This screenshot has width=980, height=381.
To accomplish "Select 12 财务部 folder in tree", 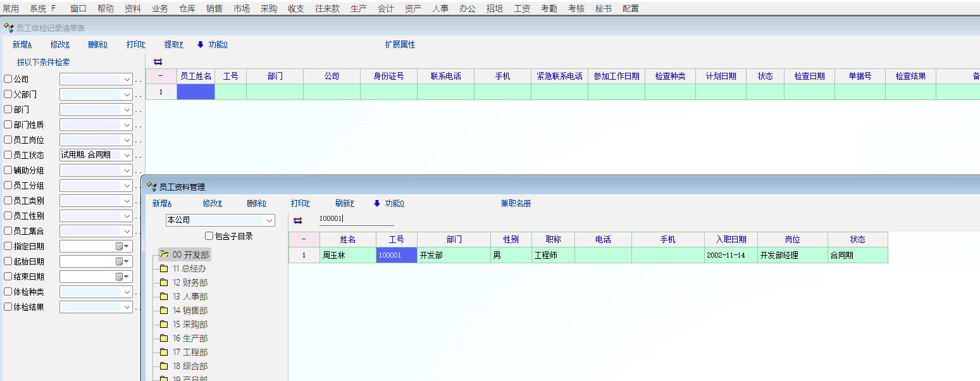I will tap(190, 283).
